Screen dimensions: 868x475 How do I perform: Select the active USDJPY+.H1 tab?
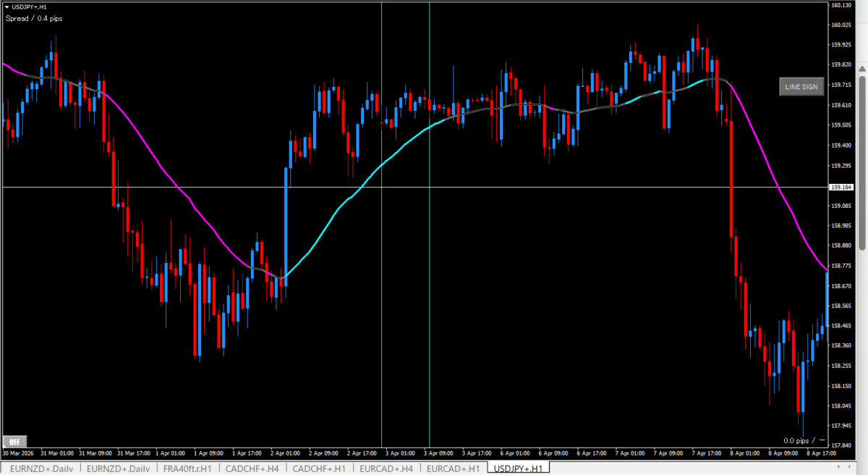pos(516,469)
